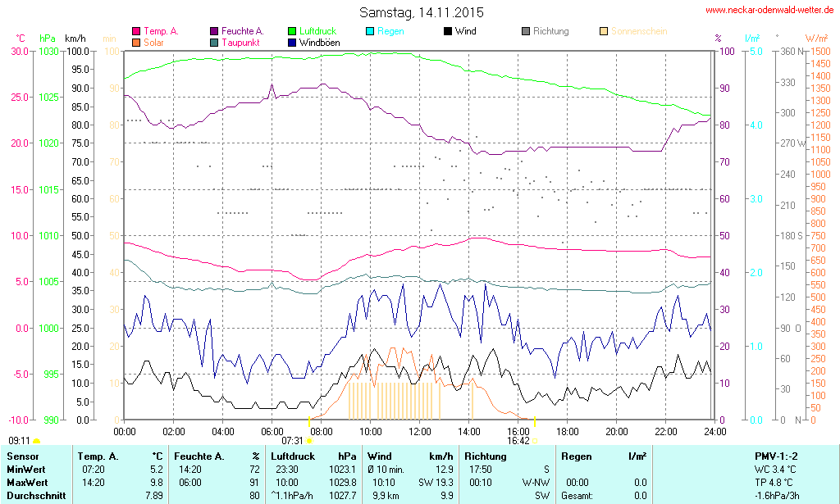Viewport: 840px width, 504px height.
Task: Click the sunrise icon next to 07:31
Action: tap(309, 441)
